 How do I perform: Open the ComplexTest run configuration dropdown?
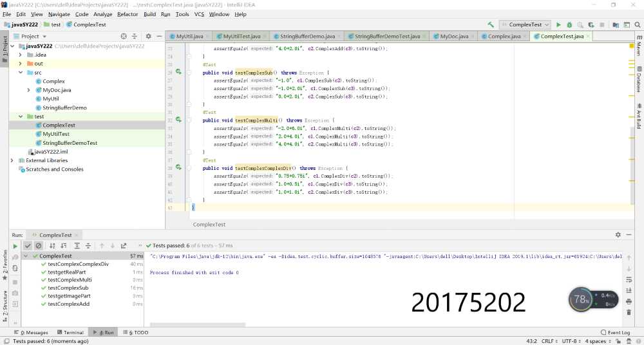525,24
